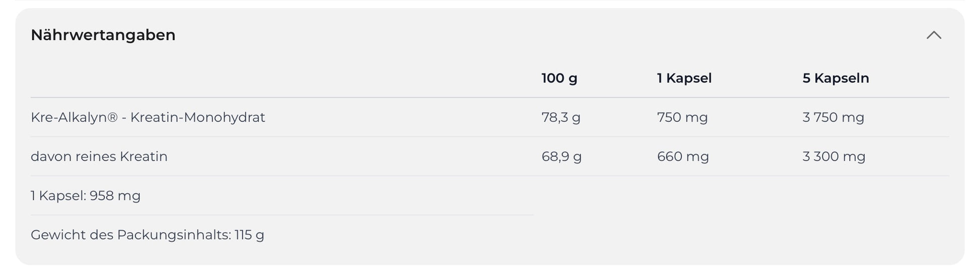Click the 78,3 g value

(x=561, y=118)
